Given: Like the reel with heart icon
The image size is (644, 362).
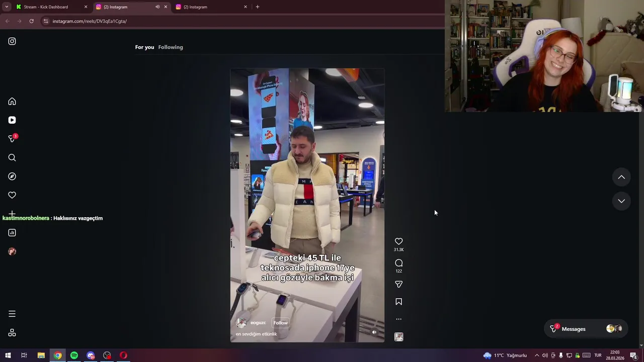Looking at the screenshot, I should [x=398, y=241].
